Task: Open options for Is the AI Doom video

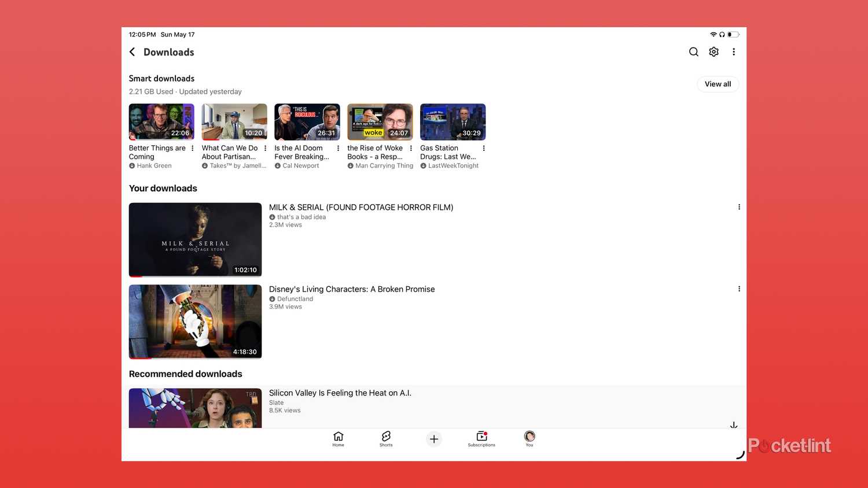Action: pyautogui.click(x=339, y=149)
